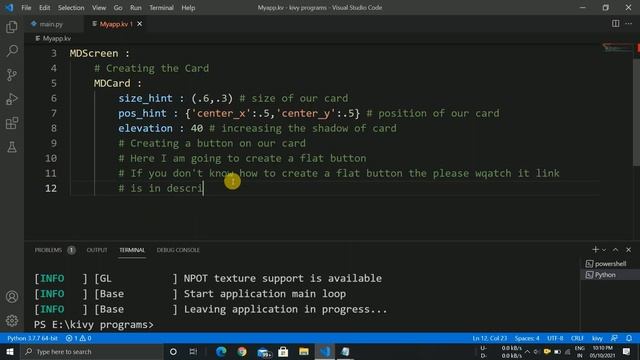Open Microsoft Edge from taskbar
The image size is (640, 360).
point(221,351)
